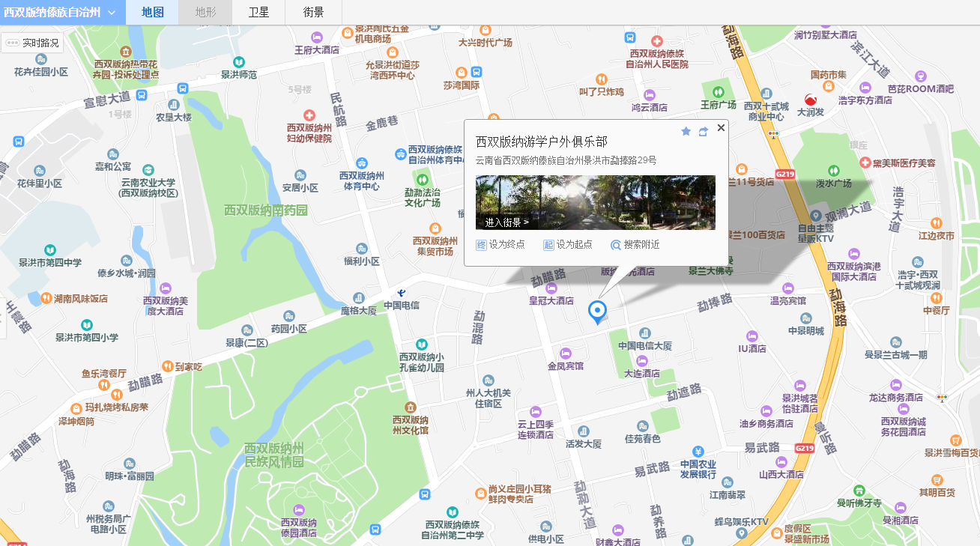Click 设为起点 to set start point
Screen dimensions: 980x546
click(x=568, y=245)
